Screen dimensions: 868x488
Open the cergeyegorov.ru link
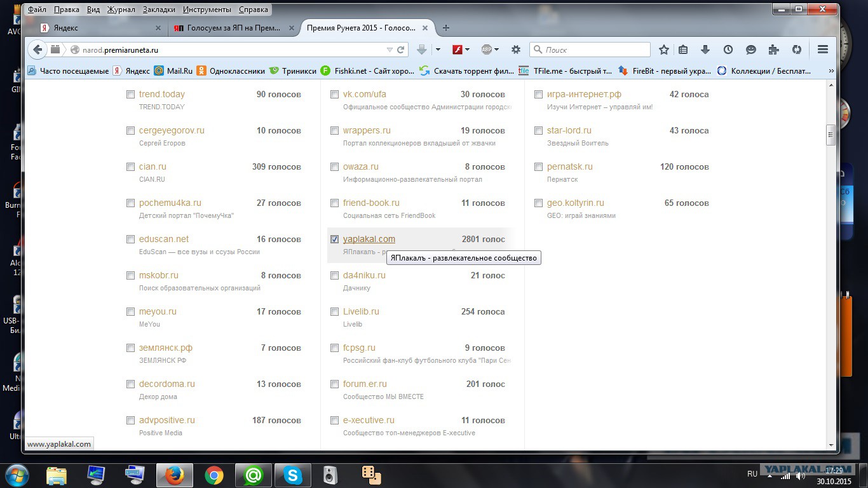click(172, 131)
